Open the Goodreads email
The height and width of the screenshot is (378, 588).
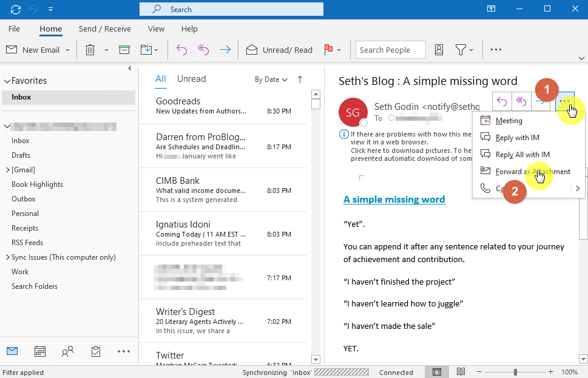point(223,106)
